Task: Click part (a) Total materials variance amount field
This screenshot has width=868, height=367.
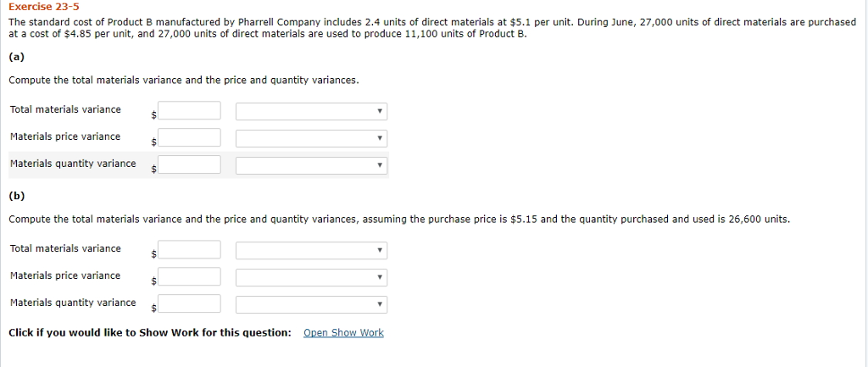Action: pos(189,111)
